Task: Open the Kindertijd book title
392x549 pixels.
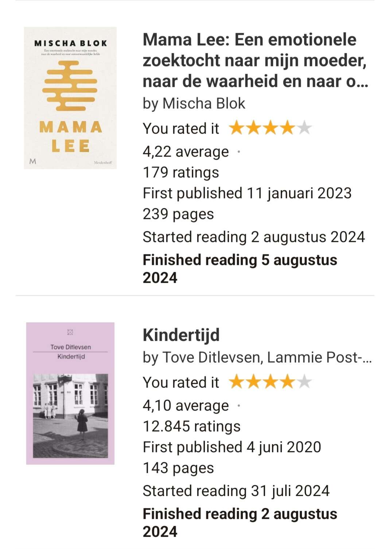Action: click(181, 335)
